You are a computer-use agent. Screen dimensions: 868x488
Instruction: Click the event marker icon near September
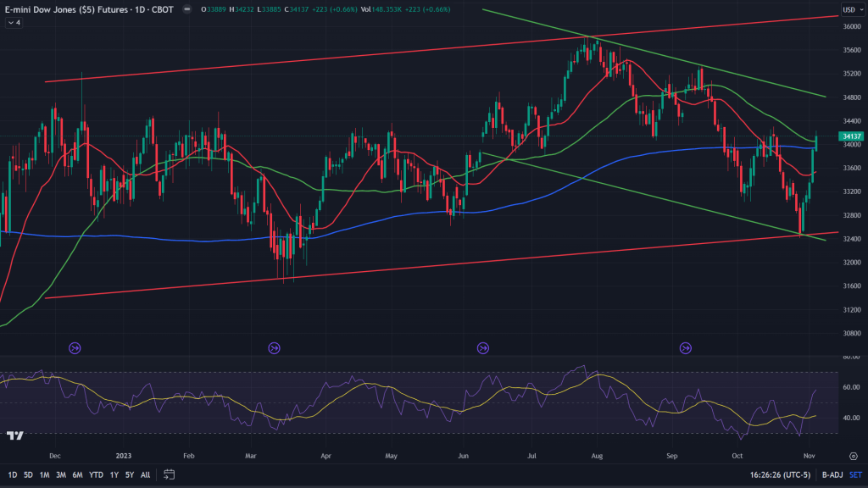(686, 347)
